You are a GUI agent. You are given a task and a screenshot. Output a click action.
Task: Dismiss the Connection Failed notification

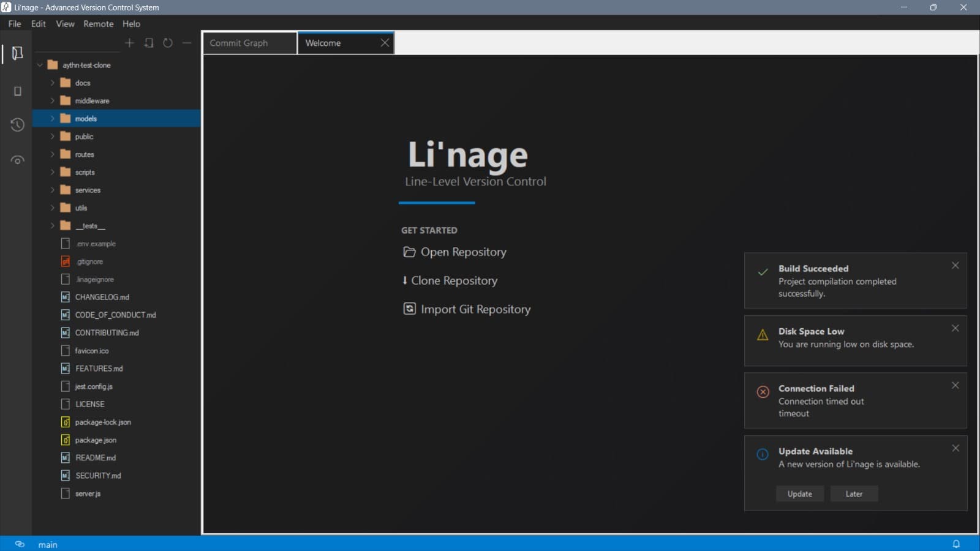click(955, 385)
